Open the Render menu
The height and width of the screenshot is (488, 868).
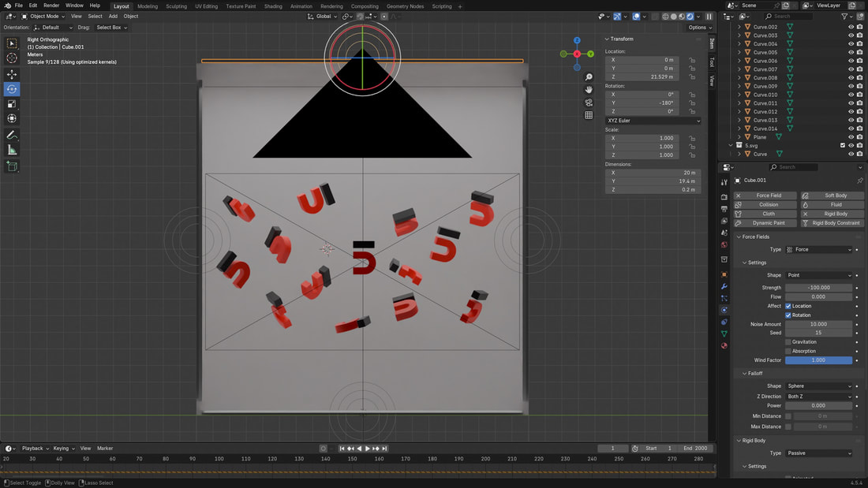point(51,6)
